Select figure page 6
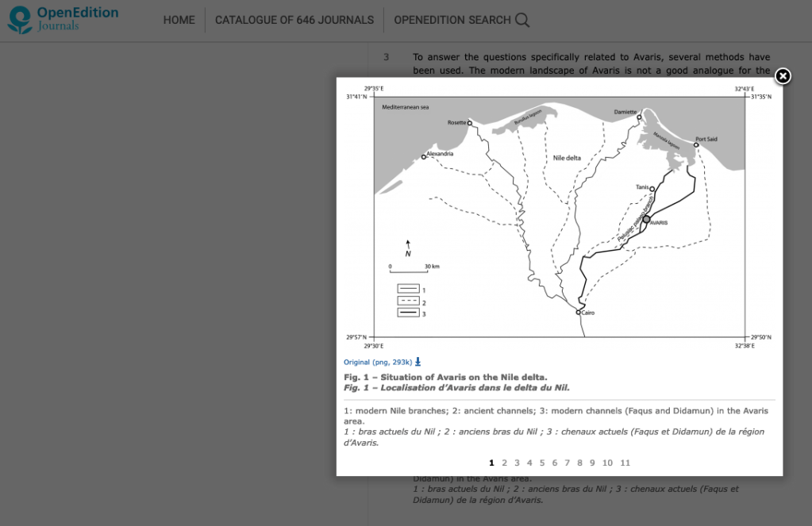The width and height of the screenshot is (812, 526). click(555, 463)
